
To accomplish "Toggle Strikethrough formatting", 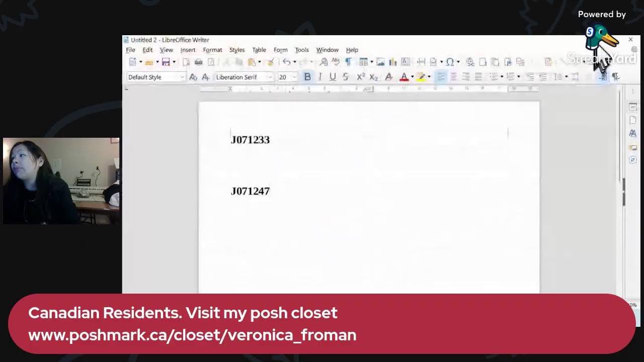I will (345, 77).
